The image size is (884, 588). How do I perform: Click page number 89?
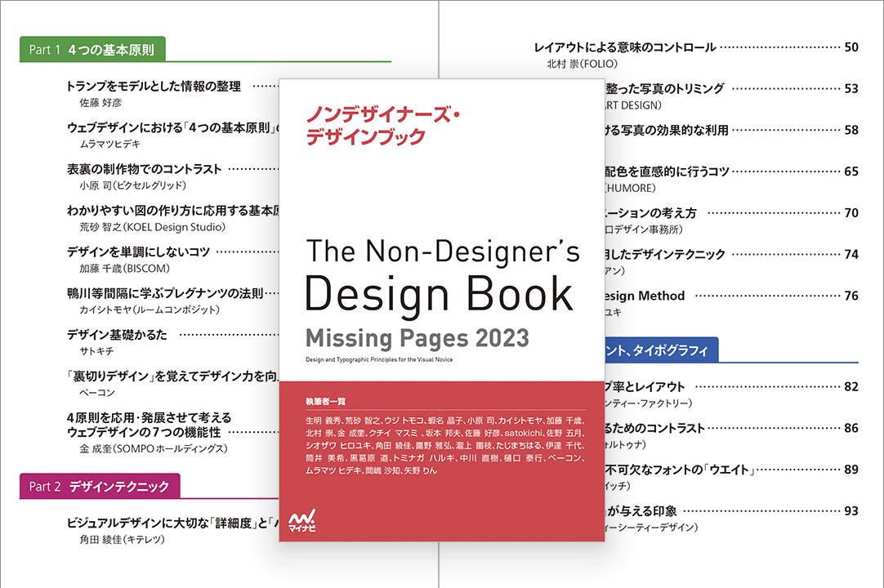point(851,470)
